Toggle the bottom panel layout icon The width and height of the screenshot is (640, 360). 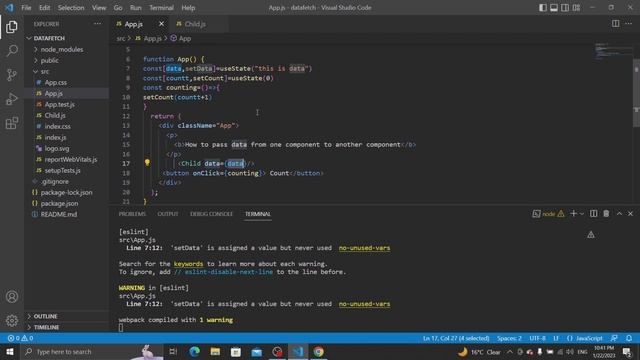click(x=554, y=8)
